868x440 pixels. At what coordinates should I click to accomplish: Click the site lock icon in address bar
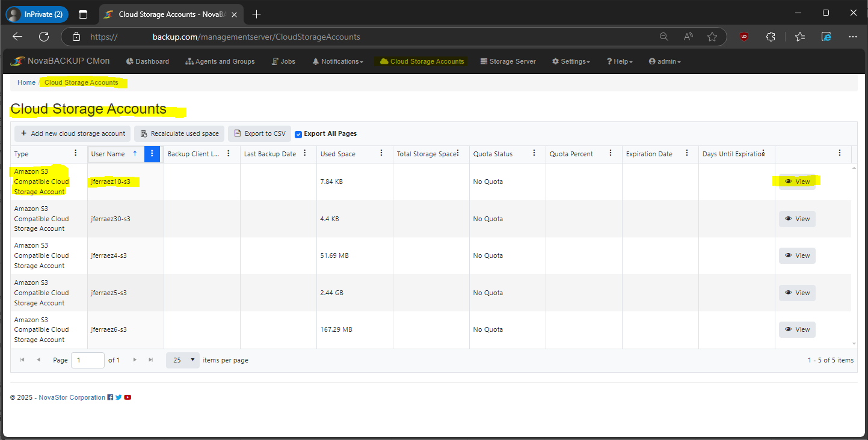(x=76, y=37)
